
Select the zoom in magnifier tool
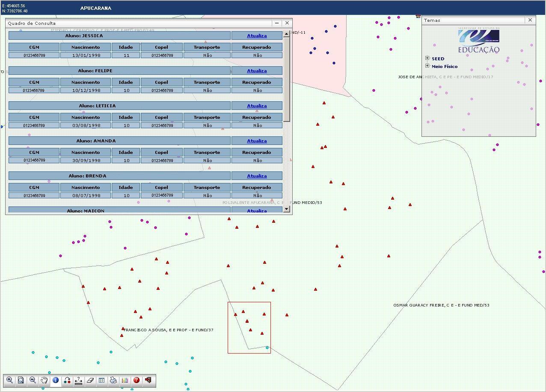[9, 380]
